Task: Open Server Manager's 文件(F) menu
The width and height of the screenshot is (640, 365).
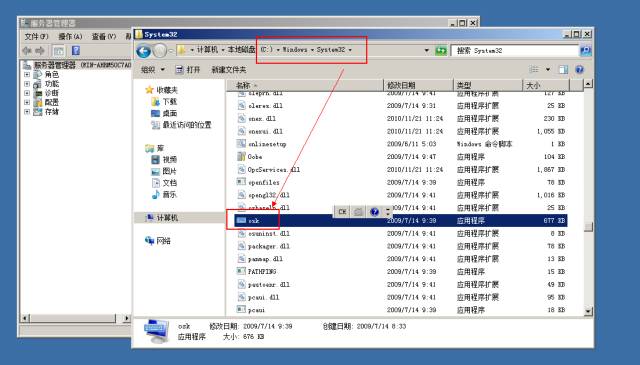Action: point(36,37)
